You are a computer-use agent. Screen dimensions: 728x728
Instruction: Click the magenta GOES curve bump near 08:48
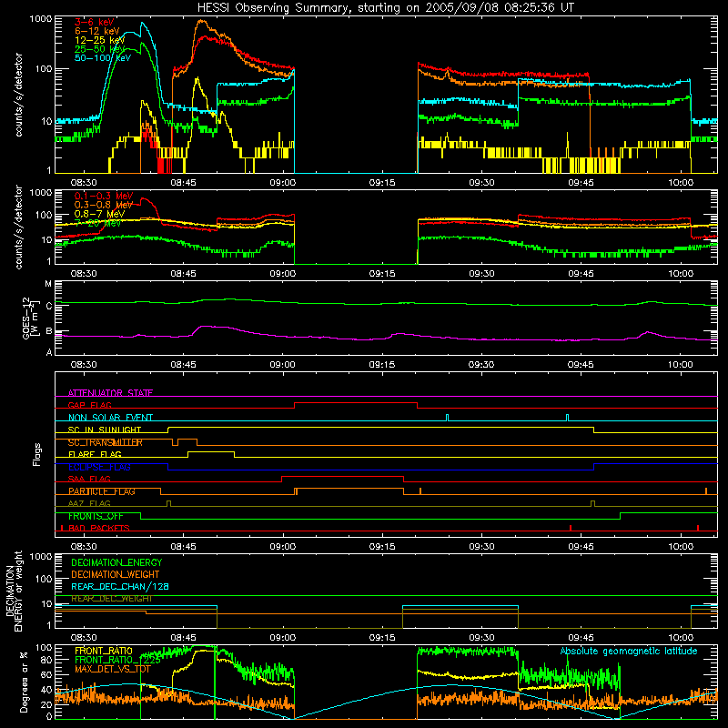pyautogui.click(x=205, y=327)
